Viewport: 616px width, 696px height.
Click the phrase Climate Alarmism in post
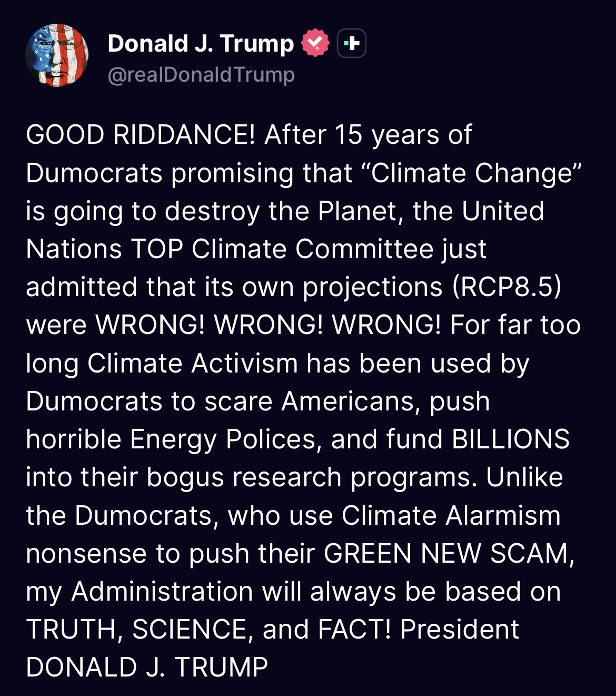451,515
